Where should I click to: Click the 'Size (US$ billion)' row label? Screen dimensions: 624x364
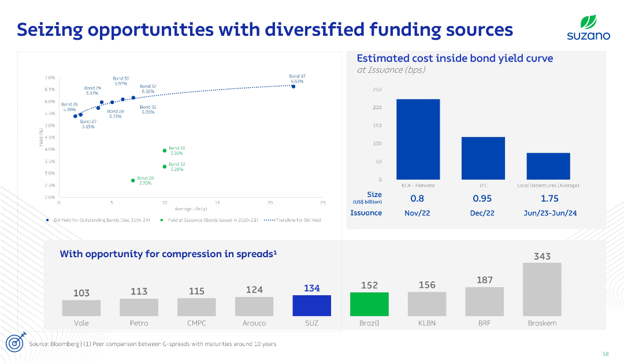367,198
